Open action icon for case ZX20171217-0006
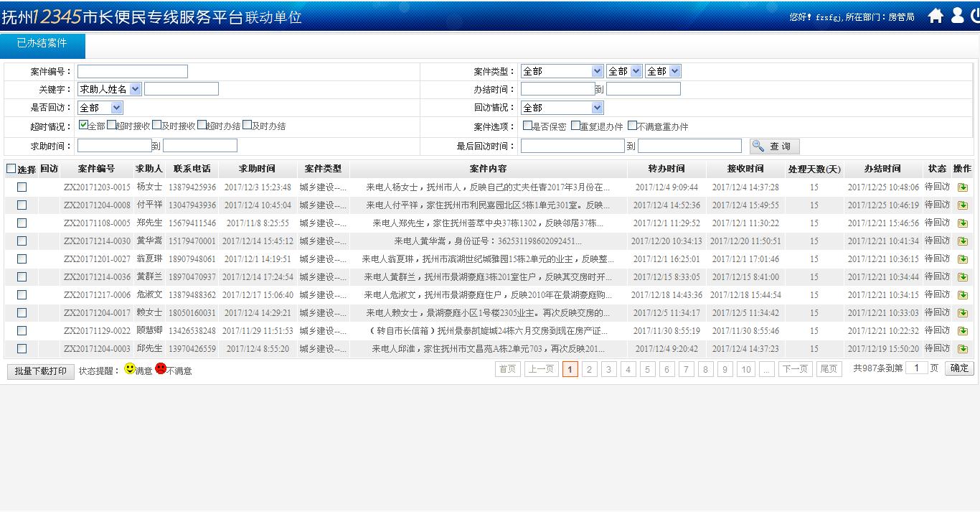This screenshot has width=980, height=512. [x=962, y=295]
